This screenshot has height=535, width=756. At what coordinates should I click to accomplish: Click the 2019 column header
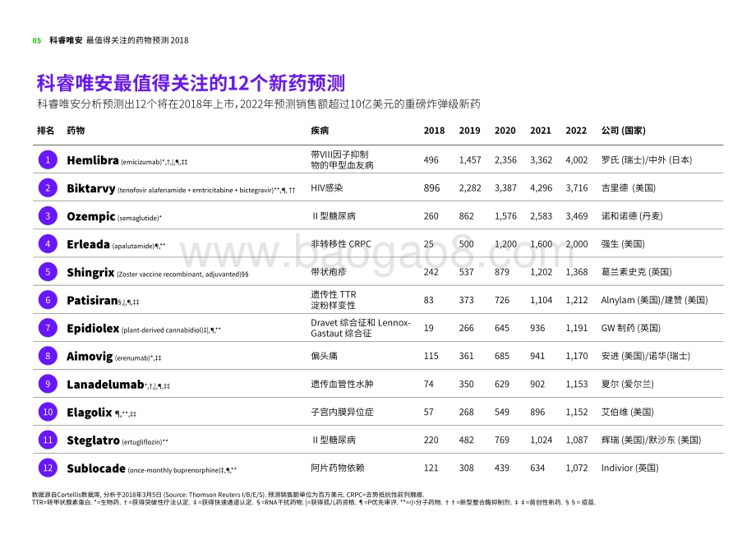point(469,130)
